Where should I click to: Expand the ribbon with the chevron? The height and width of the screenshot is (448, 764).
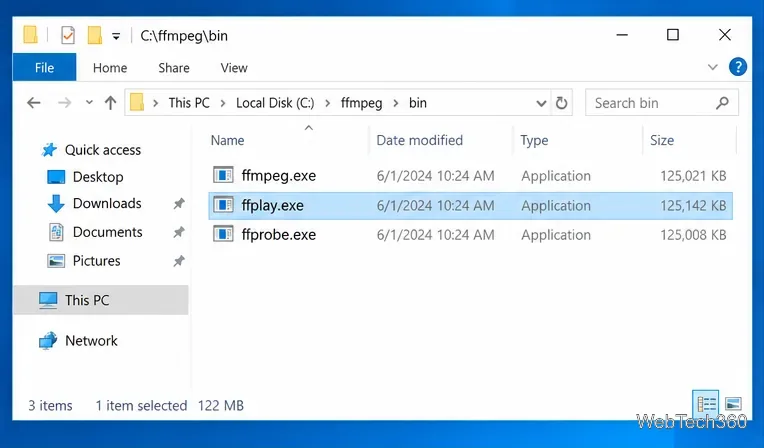(712, 67)
